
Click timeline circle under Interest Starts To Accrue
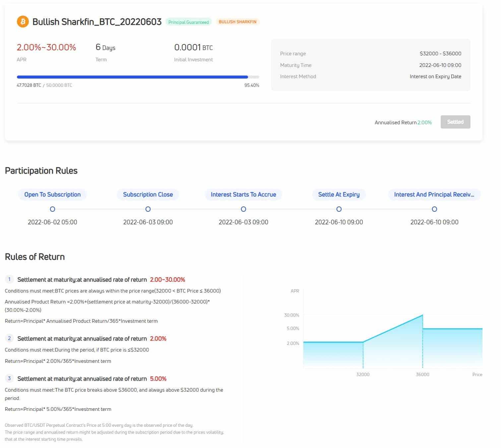pos(243,209)
